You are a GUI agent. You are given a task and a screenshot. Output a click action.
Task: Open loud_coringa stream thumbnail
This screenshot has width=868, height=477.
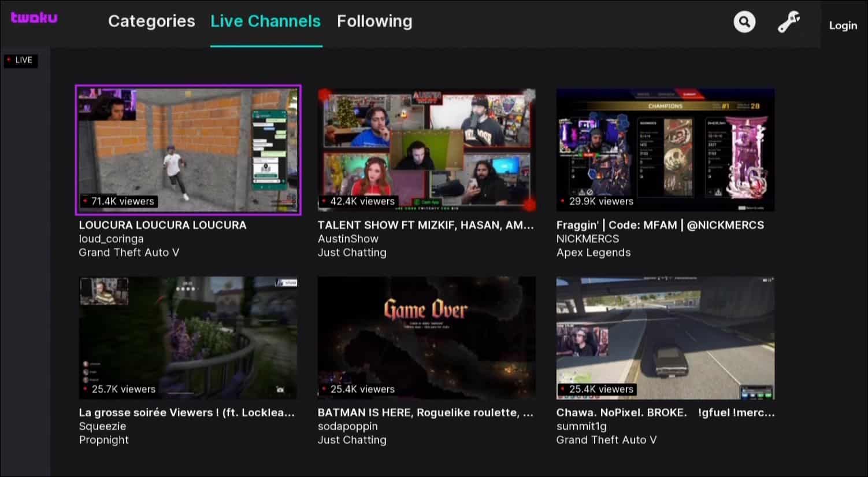(x=188, y=150)
